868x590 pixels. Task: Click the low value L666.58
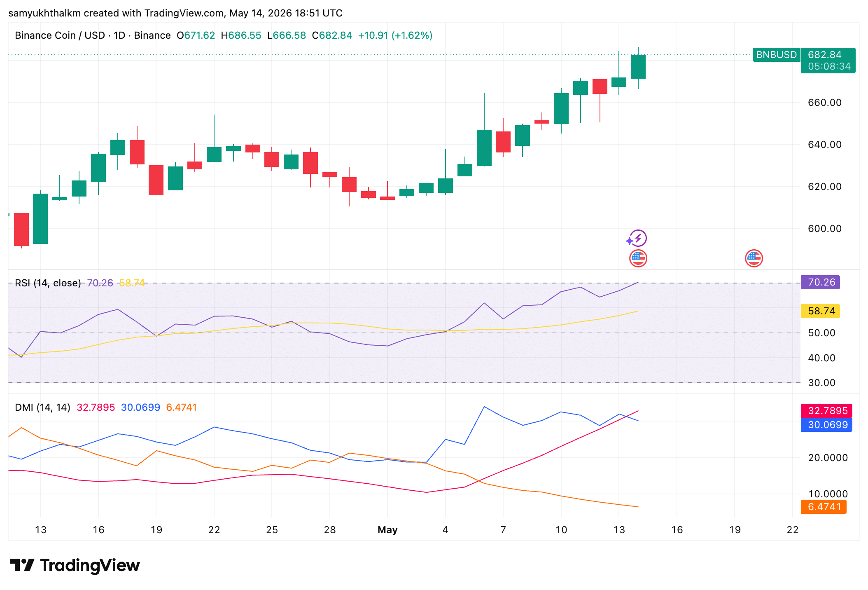287,35
